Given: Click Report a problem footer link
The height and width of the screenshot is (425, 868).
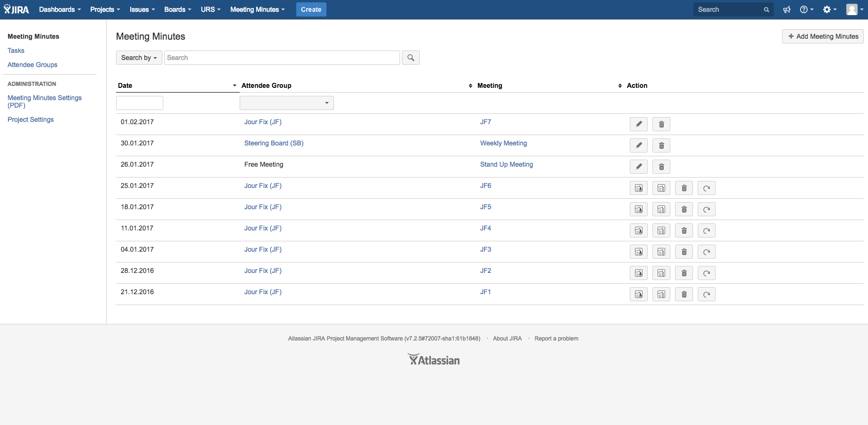Looking at the screenshot, I should 557,339.
